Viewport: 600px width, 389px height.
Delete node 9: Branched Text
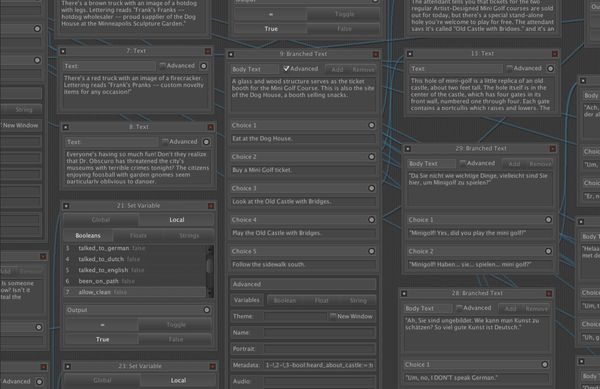click(376, 54)
